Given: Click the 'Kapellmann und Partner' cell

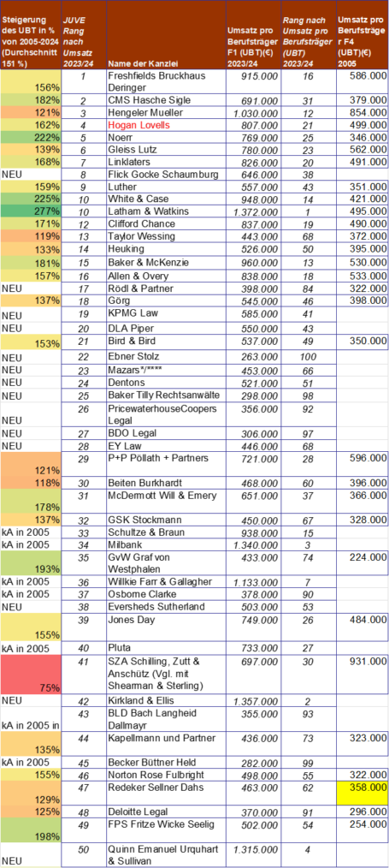Looking at the screenshot, I should coord(166,743).
